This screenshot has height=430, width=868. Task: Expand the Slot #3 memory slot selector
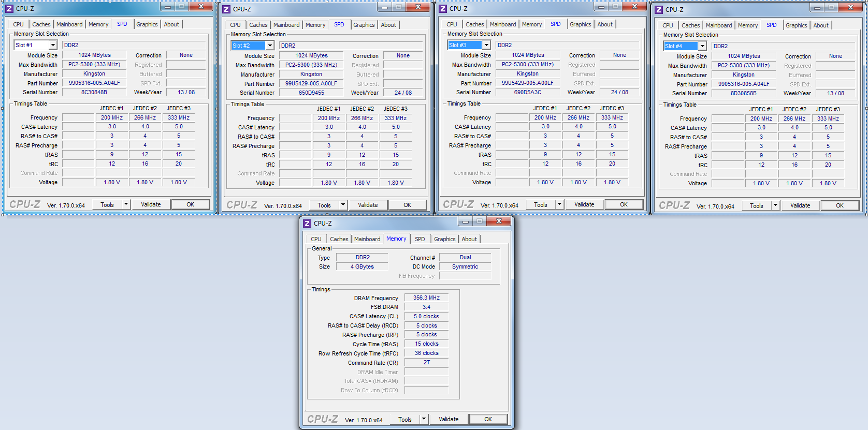pyautogui.click(x=486, y=46)
